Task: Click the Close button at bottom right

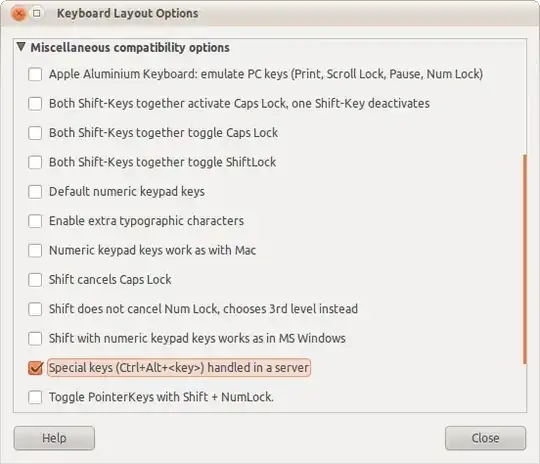Action: coord(485,438)
